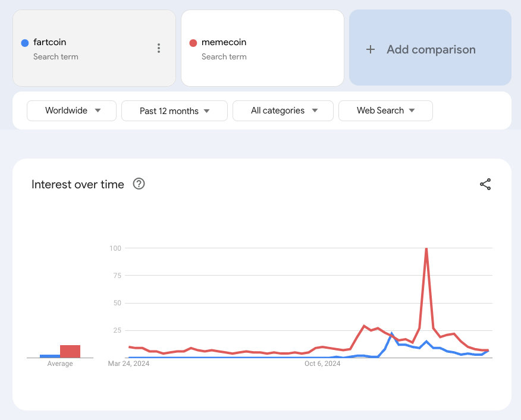This screenshot has height=420, width=521.
Task: Select the memecoin search term card
Action: (x=262, y=48)
